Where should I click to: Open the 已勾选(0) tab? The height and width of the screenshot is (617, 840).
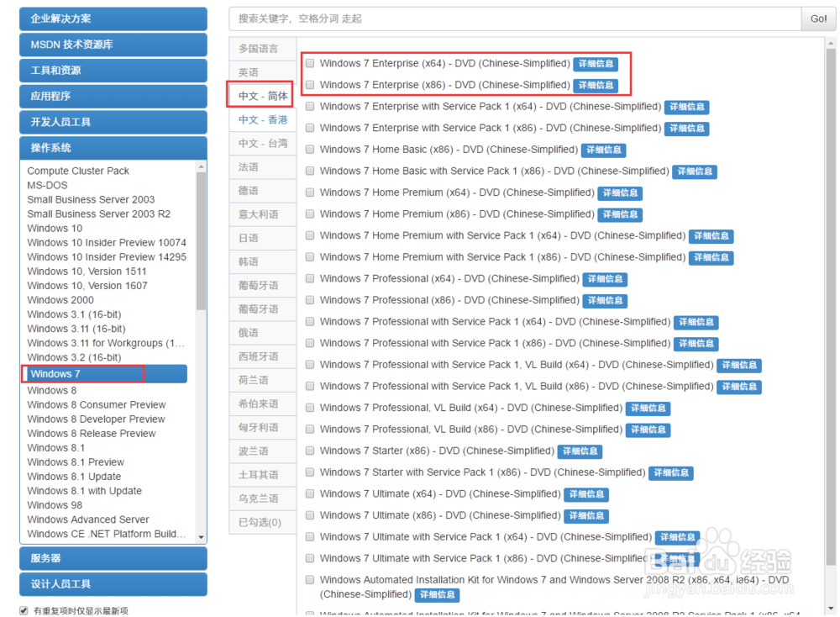[x=262, y=522]
